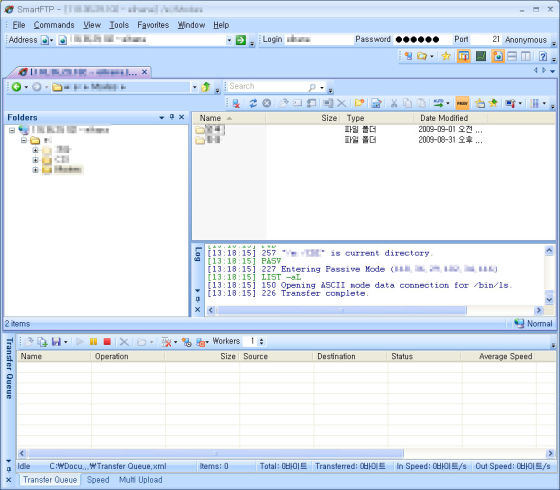The width and height of the screenshot is (560, 490).
Task: Click the Anonymous login button
Action: click(x=526, y=40)
